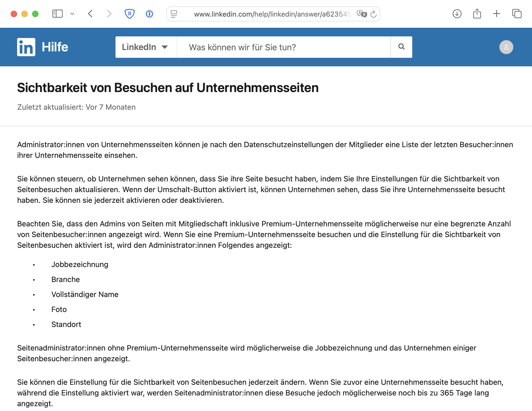Image resolution: width=532 pixels, height=411 pixels.
Task: Reload the current page
Action: [374, 14]
